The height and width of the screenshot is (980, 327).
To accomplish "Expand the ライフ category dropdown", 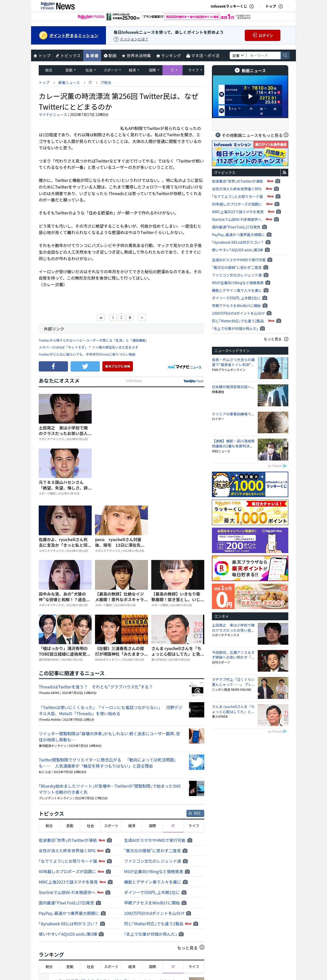I will 195,70.
